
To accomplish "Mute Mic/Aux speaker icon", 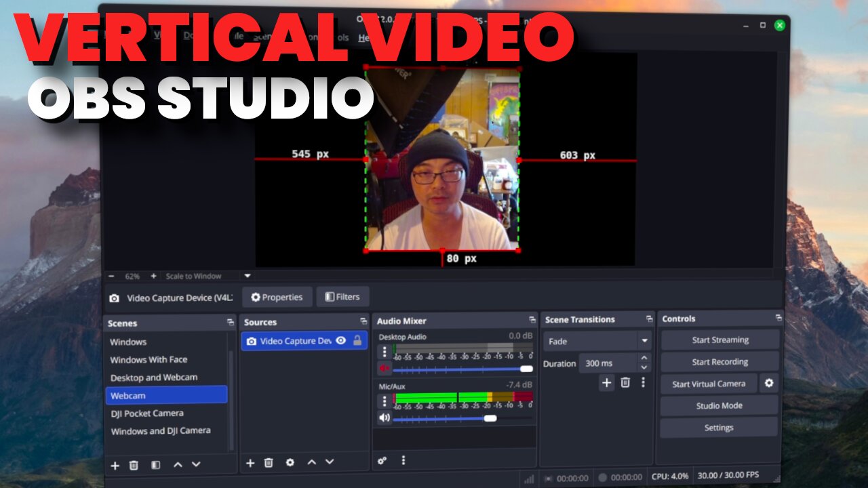I will tap(384, 418).
